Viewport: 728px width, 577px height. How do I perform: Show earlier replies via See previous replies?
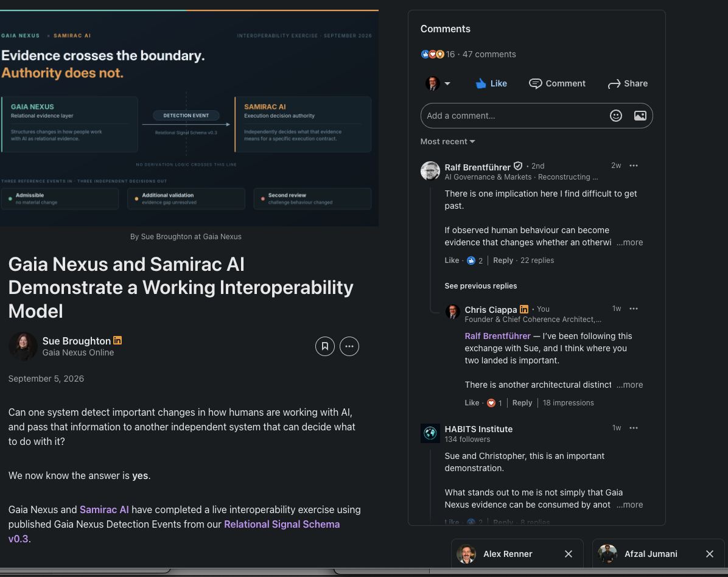point(480,286)
